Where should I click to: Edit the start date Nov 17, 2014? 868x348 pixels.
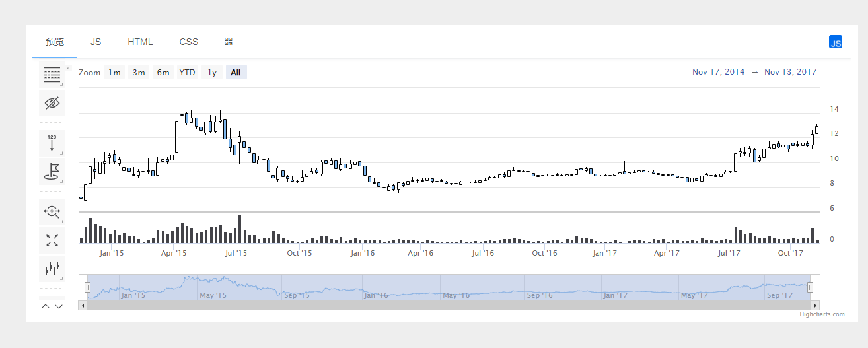pos(719,72)
